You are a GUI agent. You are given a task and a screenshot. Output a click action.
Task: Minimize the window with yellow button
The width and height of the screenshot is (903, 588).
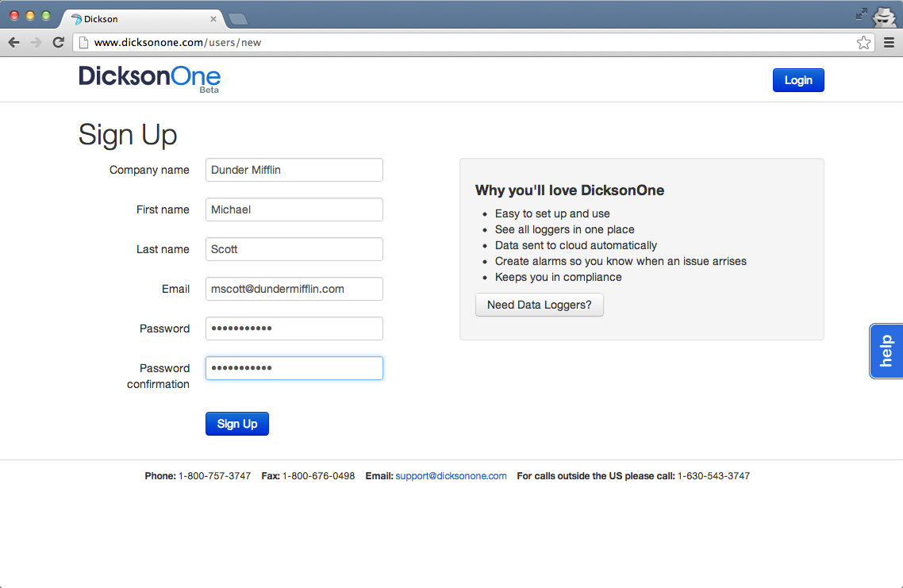click(x=30, y=16)
